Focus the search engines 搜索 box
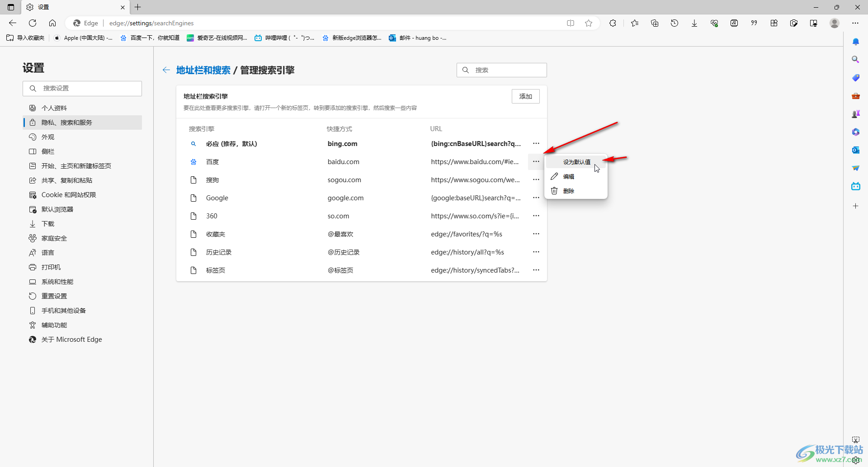This screenshot has width=868, height=467. tap(501, 70)
